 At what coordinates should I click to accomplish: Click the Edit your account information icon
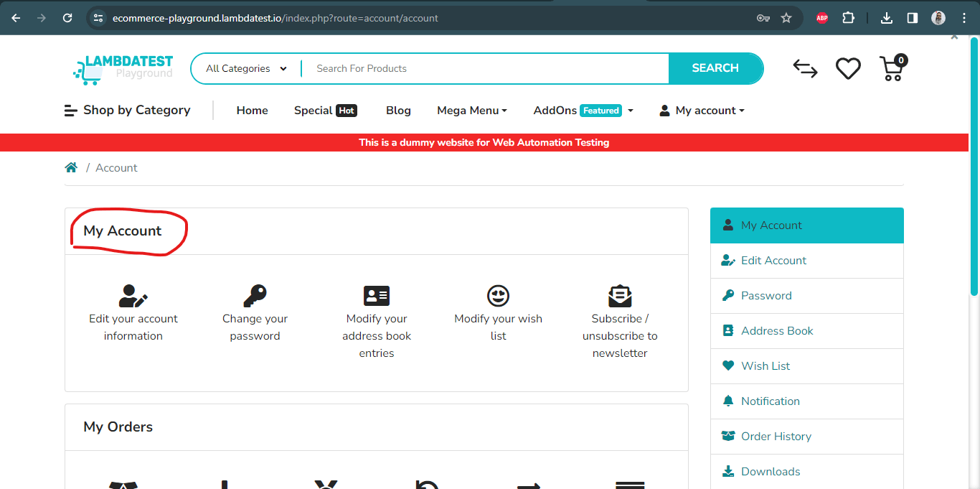[133, 295]
